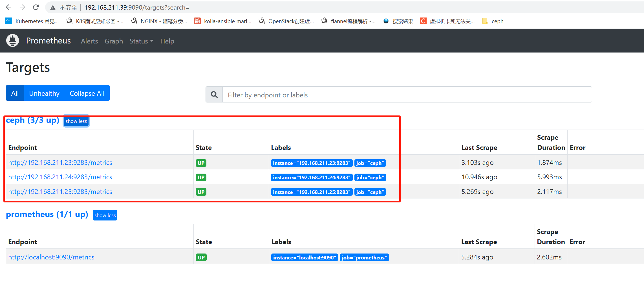The height and width of the screenshot is (284, 644).
Task: Open the Alerts page
Action: click(x=89, y=41)
